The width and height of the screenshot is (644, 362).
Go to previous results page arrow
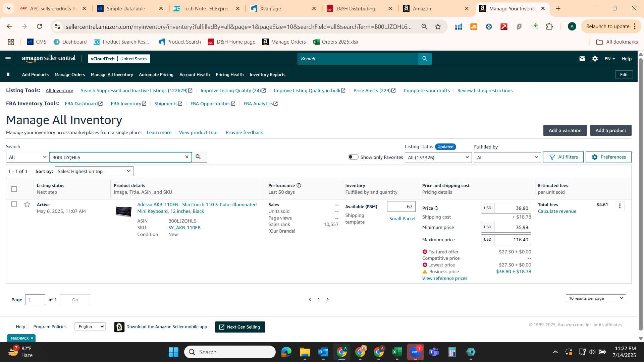(x=310, y=299)
